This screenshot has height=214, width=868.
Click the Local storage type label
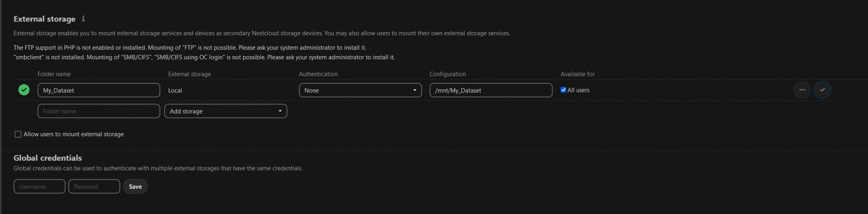point(175,90)
